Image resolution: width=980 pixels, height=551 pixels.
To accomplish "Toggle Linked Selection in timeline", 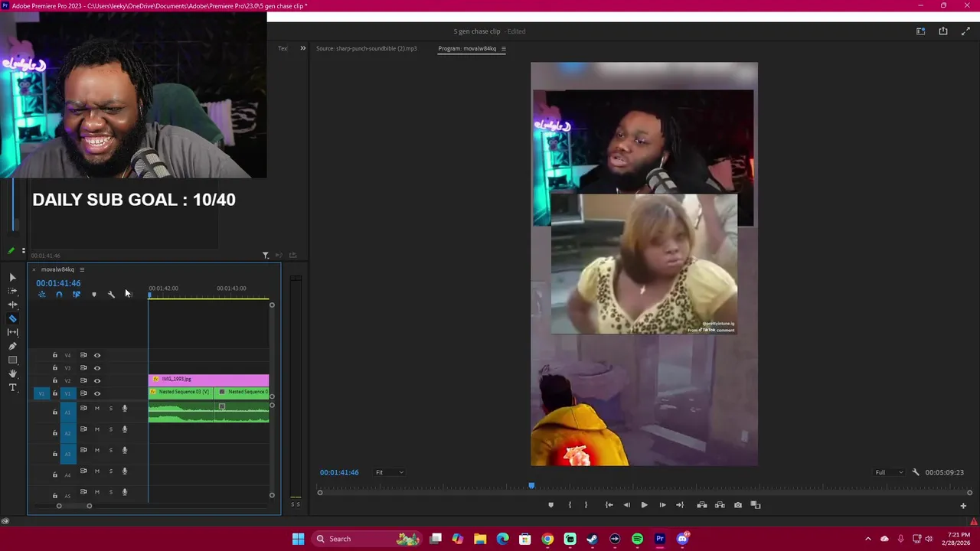I will (x=76, y=295).
